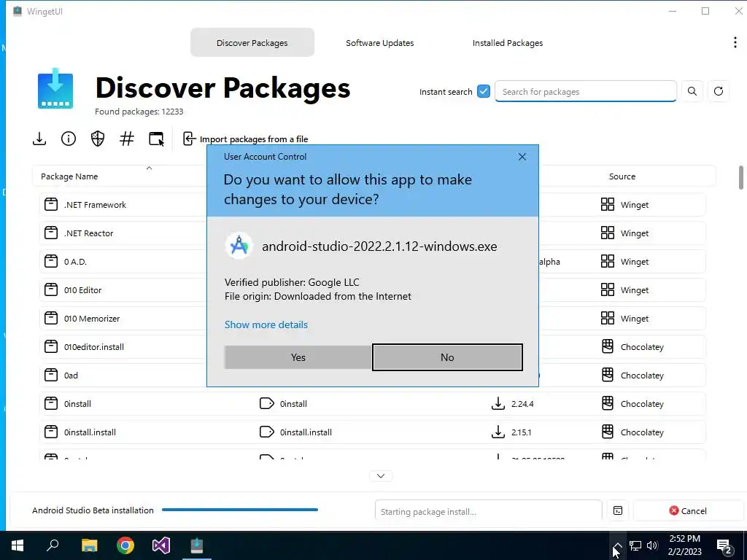
Task: Switch to Discover Packages tab
Action: click(252, 42)
